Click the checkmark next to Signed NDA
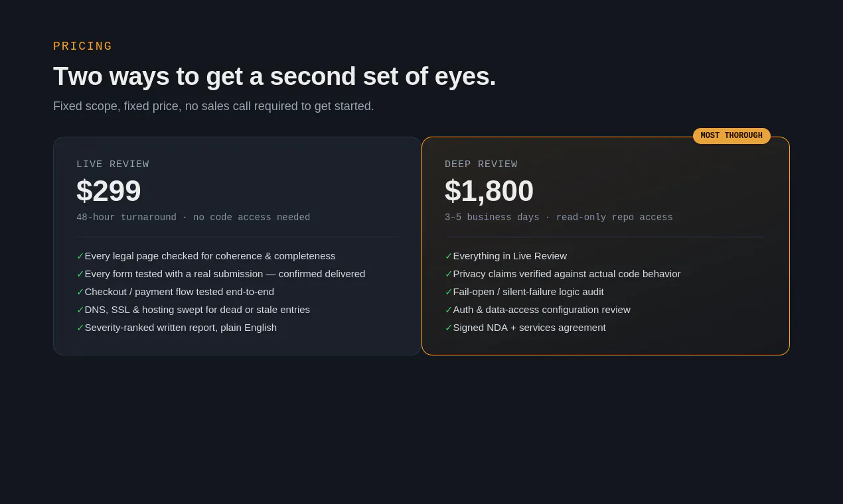 click(x=449, y=328)
